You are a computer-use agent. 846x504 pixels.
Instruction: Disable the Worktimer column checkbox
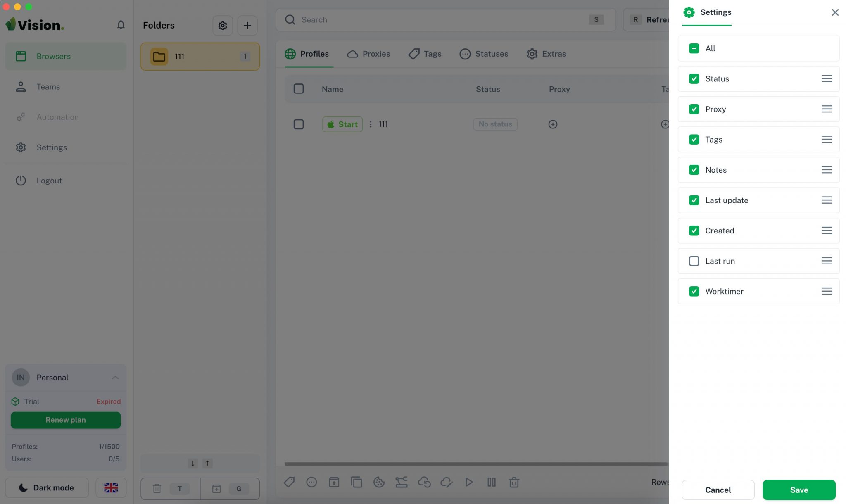click(x=694, y=291)
